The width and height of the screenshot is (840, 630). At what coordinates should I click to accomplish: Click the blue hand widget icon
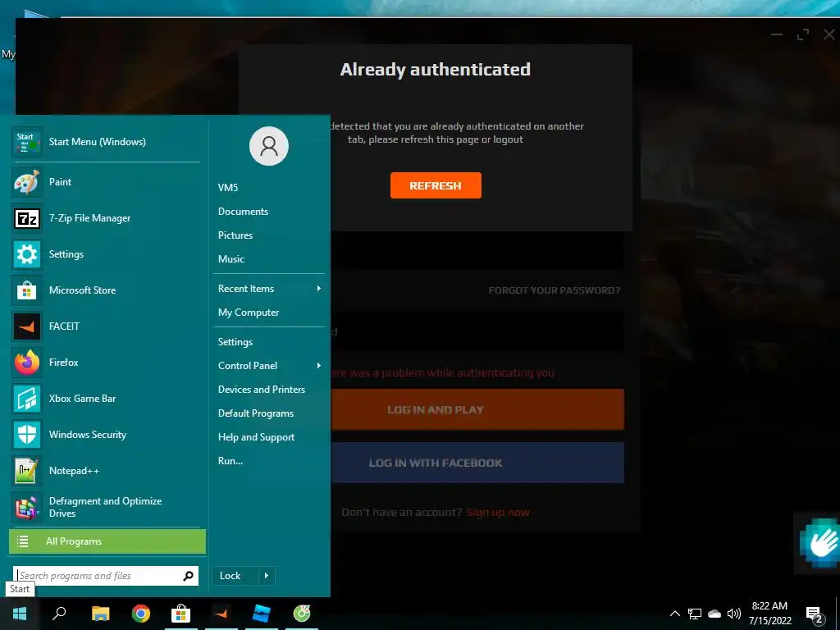[x=819, y=543]
